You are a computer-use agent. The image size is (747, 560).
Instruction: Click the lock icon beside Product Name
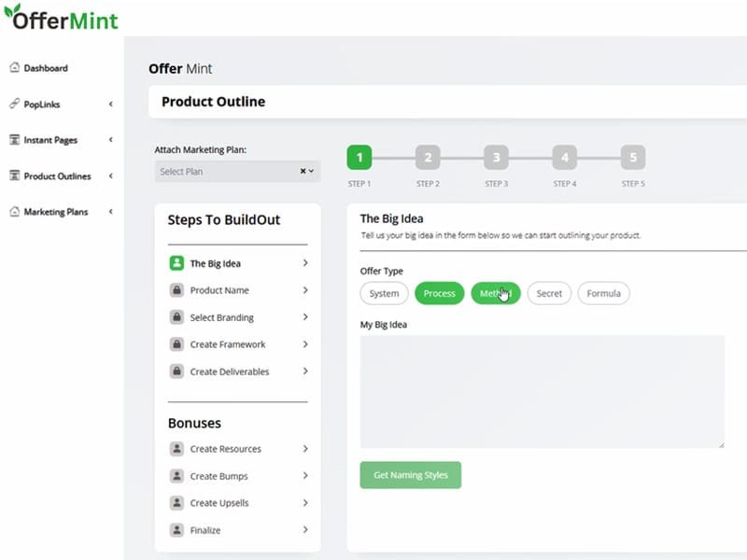click(176, 290)
